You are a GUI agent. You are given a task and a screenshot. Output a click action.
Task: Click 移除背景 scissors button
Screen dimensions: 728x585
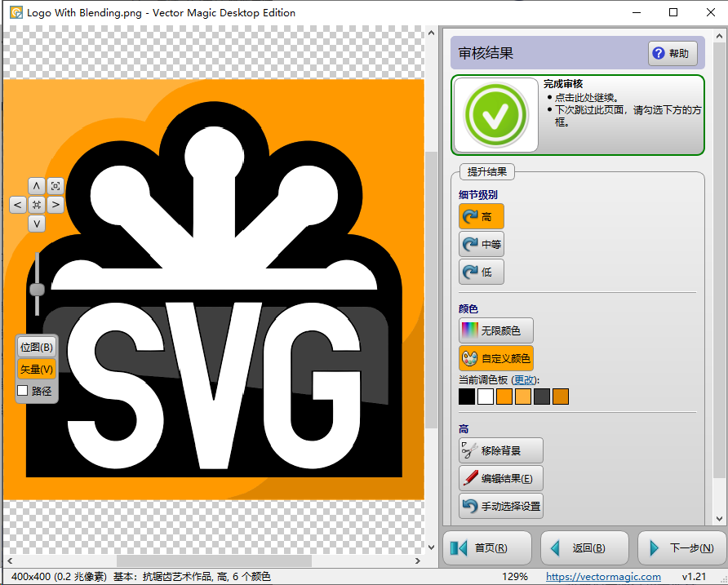click(500, 450)
